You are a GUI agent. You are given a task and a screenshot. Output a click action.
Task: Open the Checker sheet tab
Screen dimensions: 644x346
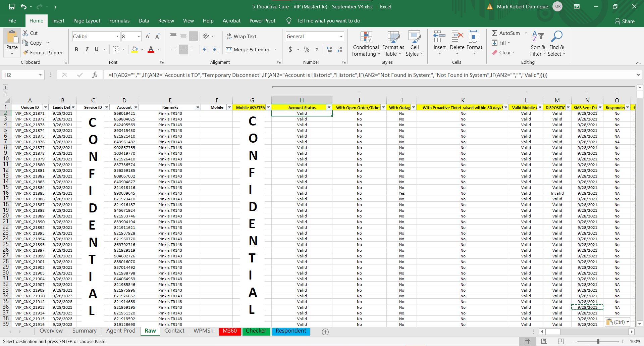click(x=256, y=331)
